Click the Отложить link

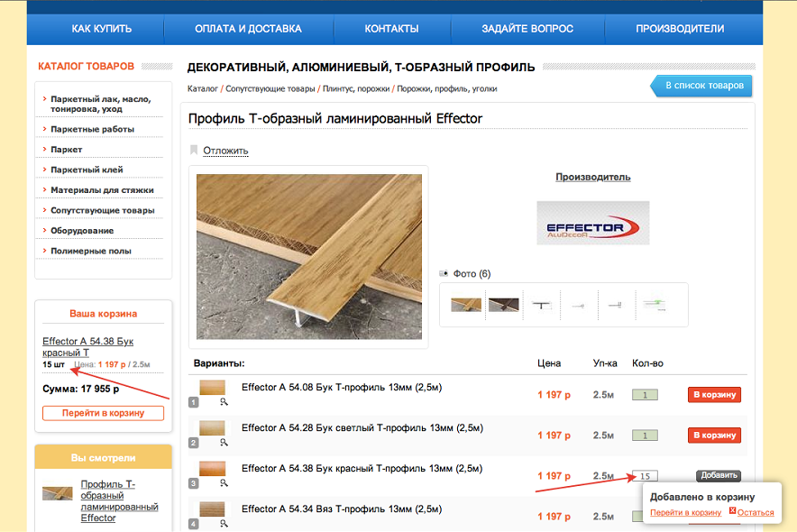coord(225,151)
